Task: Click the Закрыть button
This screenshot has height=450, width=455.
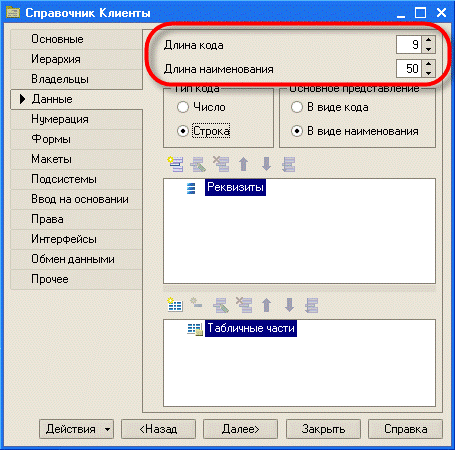Action: pos(323,429)
